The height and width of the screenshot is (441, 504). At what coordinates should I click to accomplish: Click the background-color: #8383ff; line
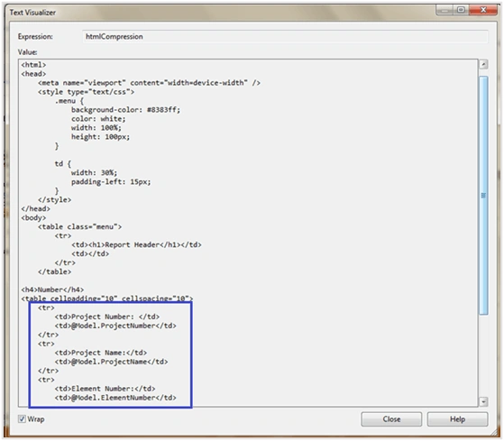coord(126,110)
